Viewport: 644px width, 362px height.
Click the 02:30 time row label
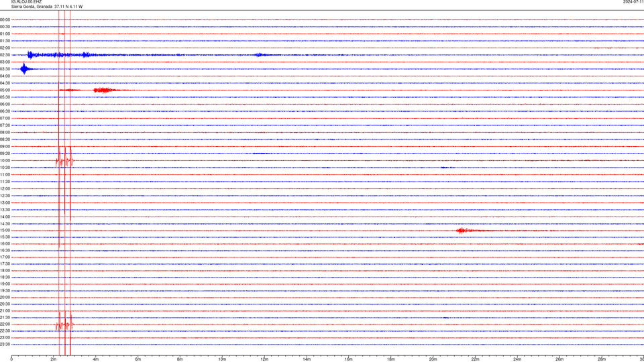[x=5, y=55]
